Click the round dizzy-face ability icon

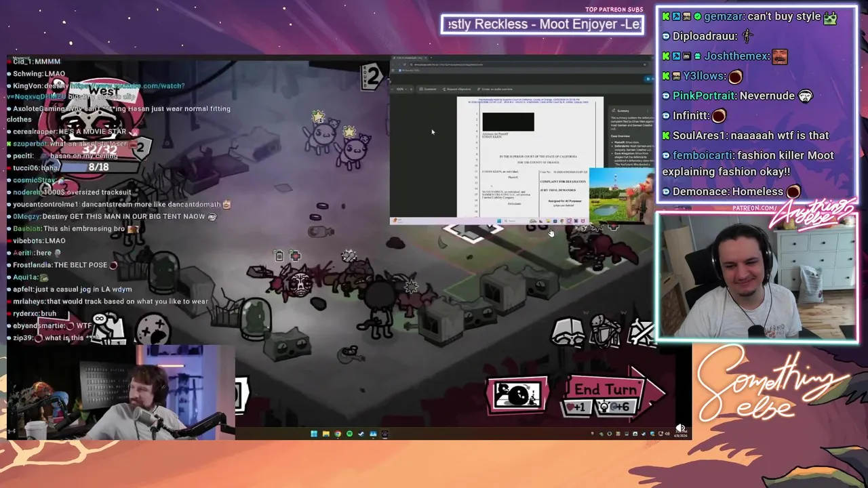[153, 330]
